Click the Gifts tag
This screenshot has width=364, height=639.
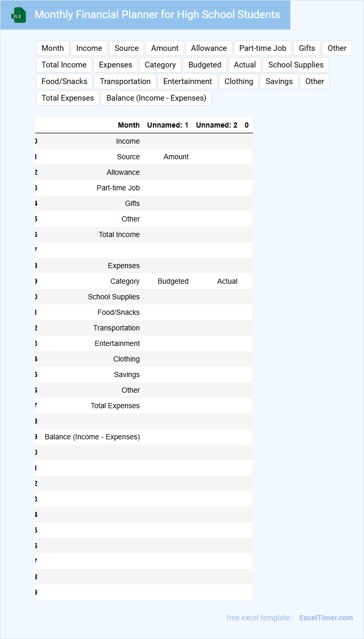(x=307, y=48)
